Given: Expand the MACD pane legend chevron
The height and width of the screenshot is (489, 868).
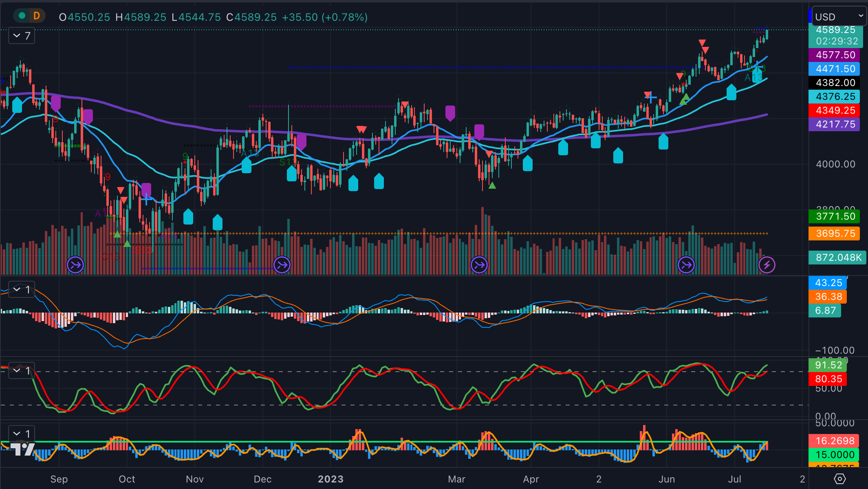Looking at the screenshot, I should [17, 290].
